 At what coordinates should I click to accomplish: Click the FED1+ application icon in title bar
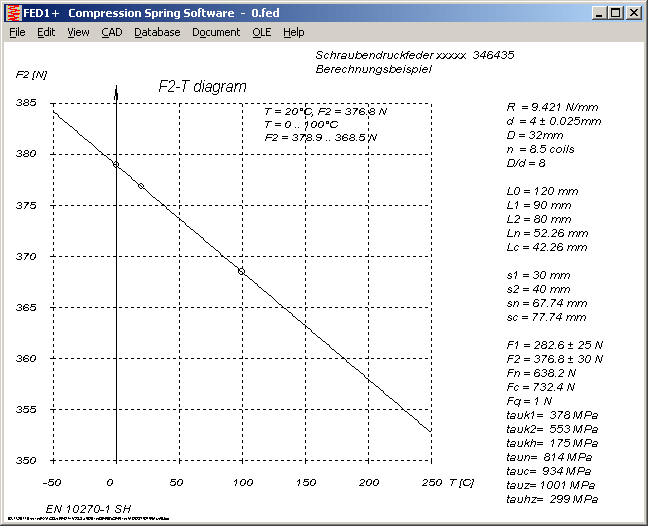coord(12,13)
